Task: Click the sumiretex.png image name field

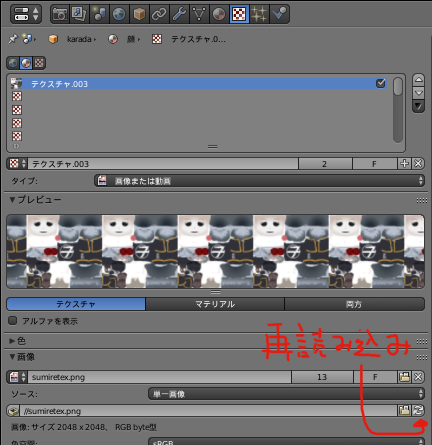Action: (x=160, y=377)
